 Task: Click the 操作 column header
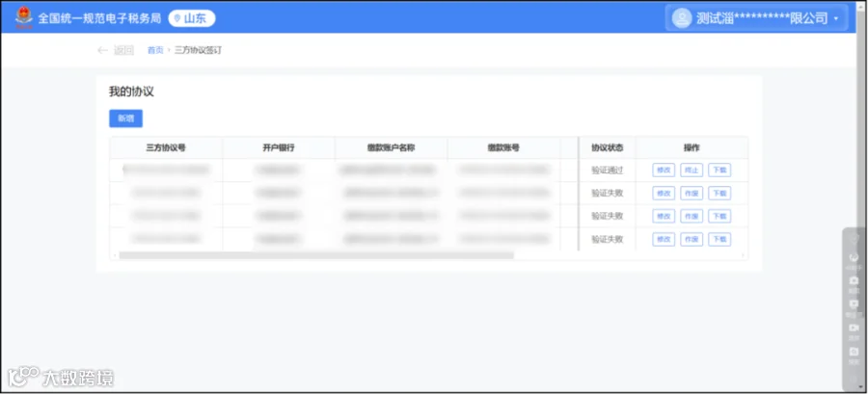[692, 147]
